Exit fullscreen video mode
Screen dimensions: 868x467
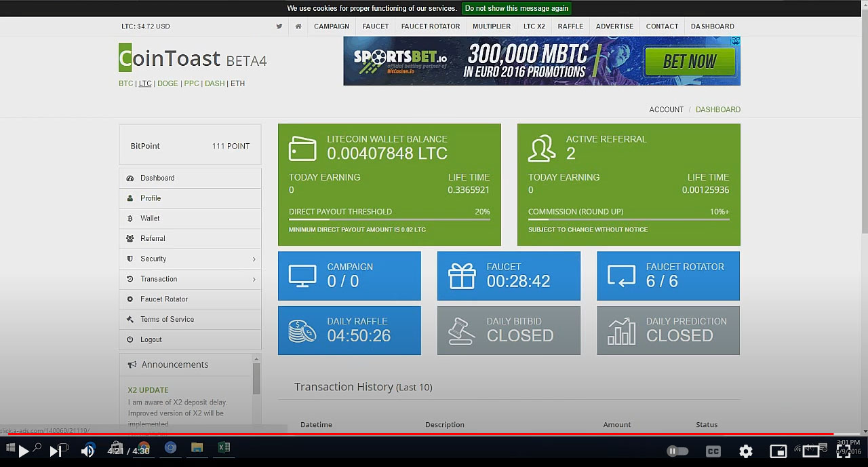(x=844, y=451)
